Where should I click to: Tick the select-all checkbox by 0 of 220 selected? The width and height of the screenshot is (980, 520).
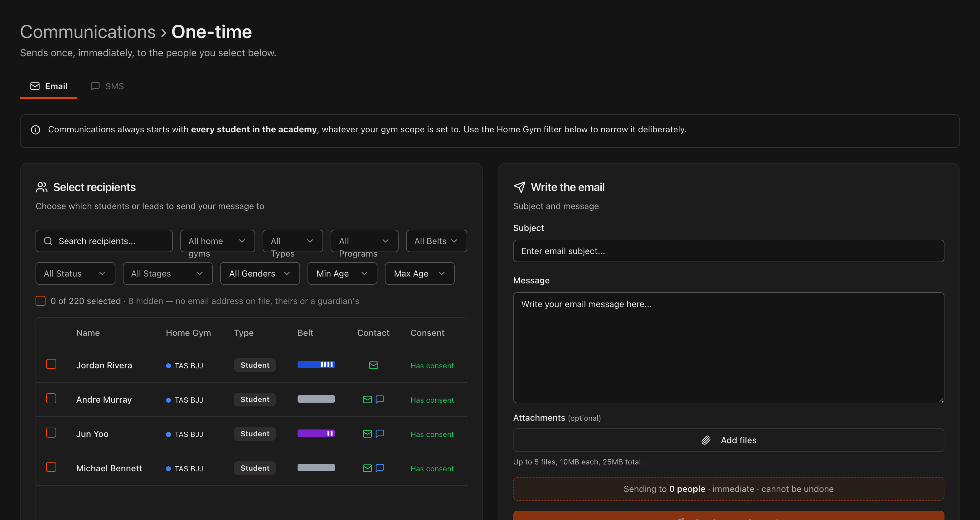coord(40,301)
